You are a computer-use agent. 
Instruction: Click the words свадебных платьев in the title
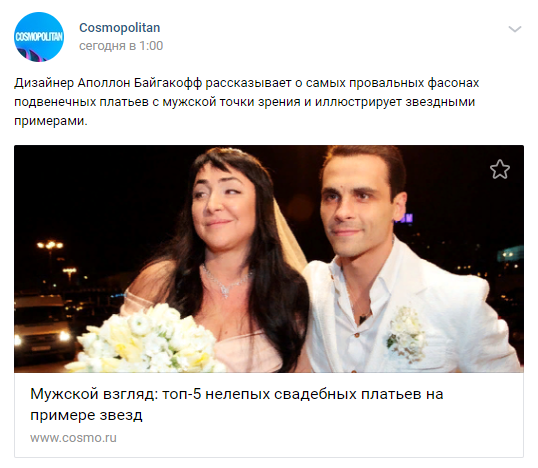(347, 394)
